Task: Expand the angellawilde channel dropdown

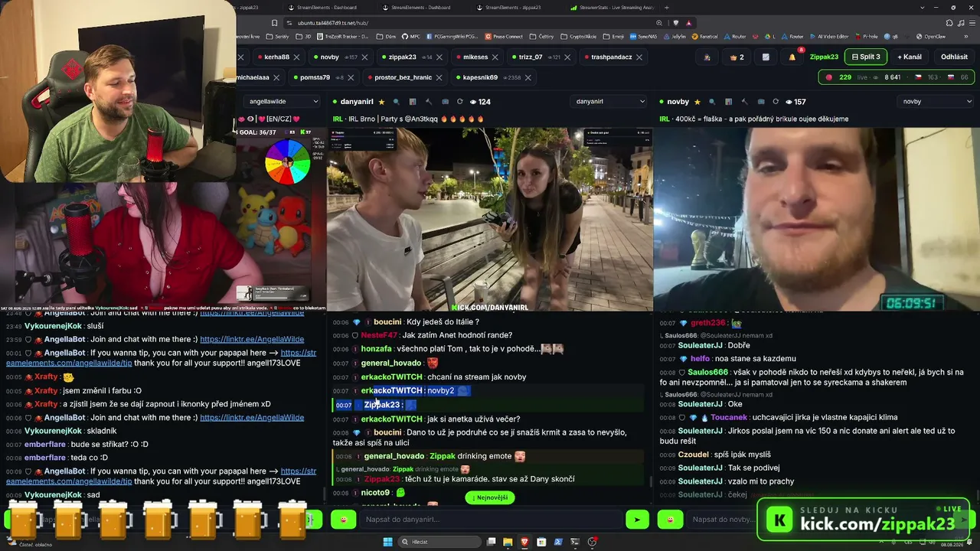Action: [x=283, y=101]
